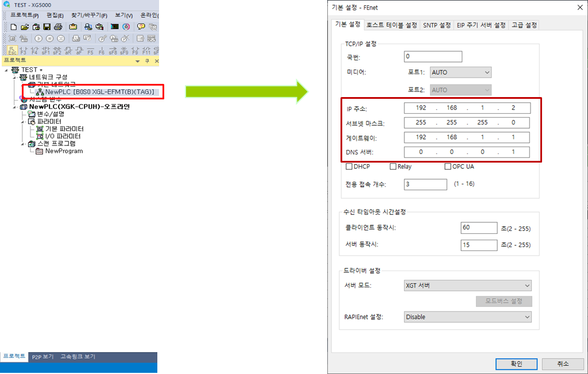The image size is (588, 374).
Task: Switch to EIP 주기 서버 설정 tab
Action: [481, 25]
